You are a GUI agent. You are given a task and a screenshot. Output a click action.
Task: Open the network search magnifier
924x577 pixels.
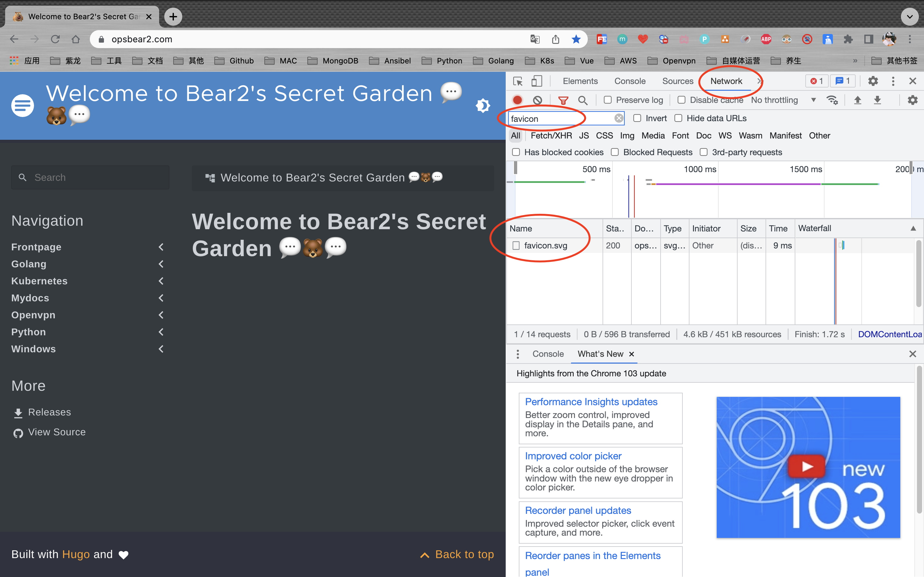click(x=582, y=100)
